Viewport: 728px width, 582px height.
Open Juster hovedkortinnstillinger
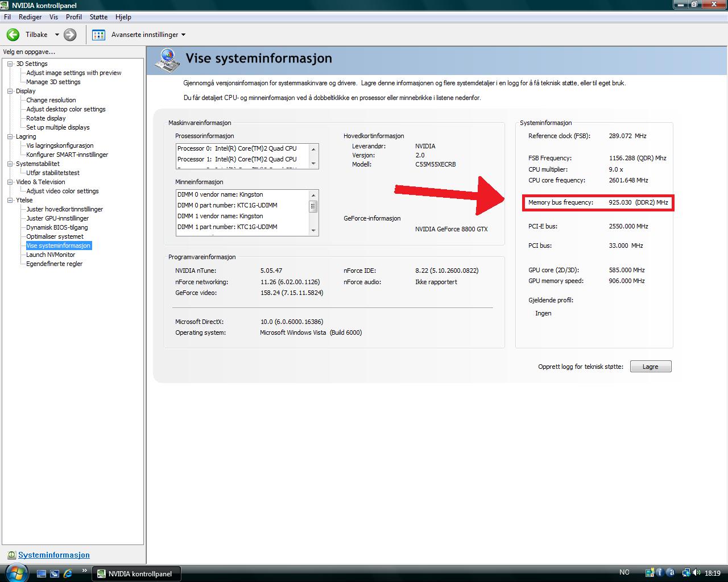(65, 209)
